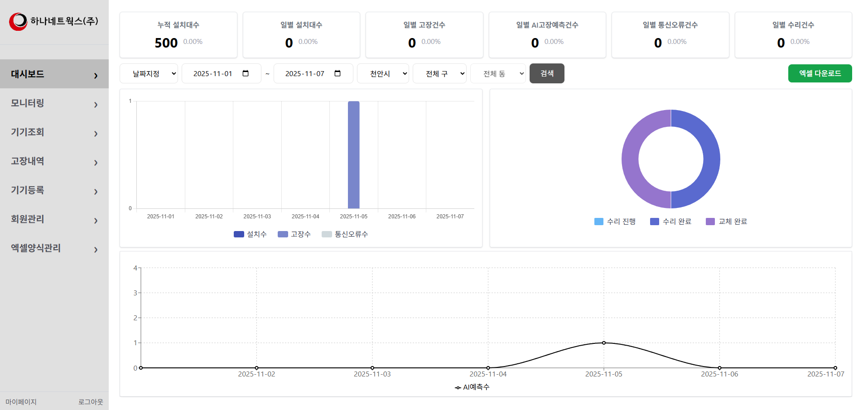The height and width of the screenshot is (410, 868).
Task: Toggle the 수리 진행 legend in donut chart
Action: [615, 222]
